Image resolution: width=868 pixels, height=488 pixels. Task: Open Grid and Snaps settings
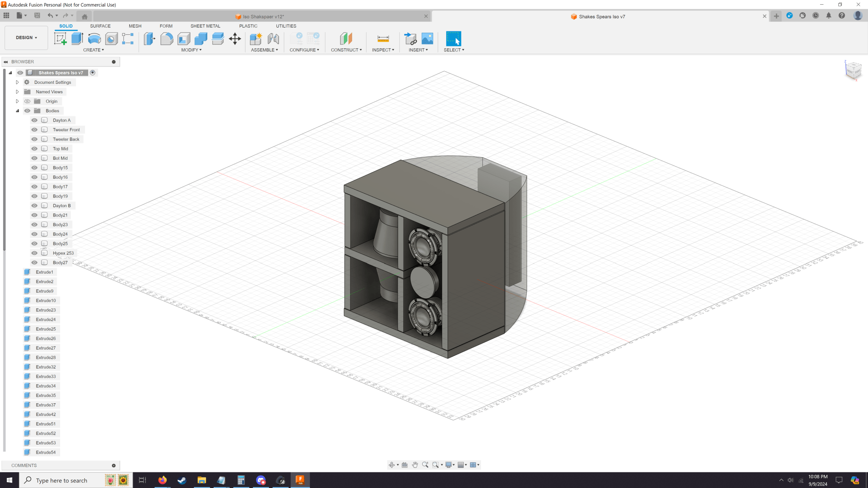tap(461, 465)
